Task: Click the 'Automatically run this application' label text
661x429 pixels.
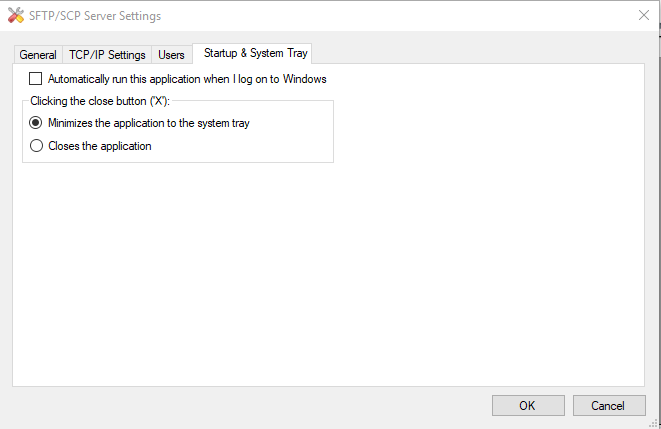Action: tap(187, 78)
